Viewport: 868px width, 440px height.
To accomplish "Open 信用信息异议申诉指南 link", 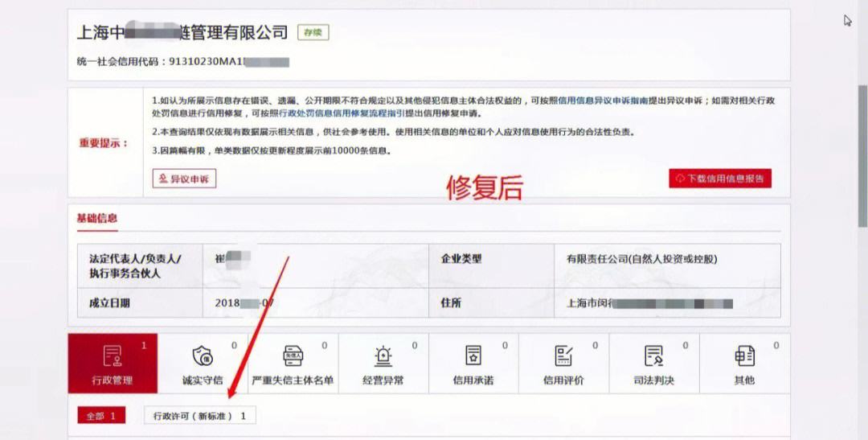I will 603,101.
